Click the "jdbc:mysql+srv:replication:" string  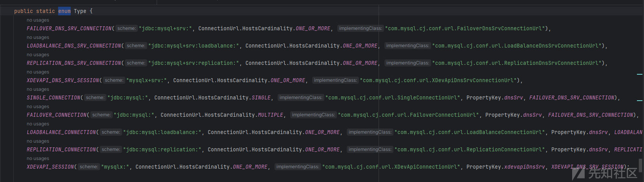(x=194, y=63)
